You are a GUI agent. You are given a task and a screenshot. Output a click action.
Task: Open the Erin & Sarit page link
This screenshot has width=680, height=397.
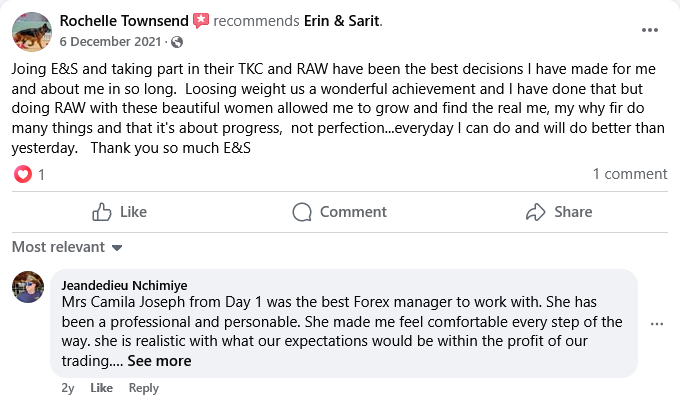pyautogui.click(x=342, y=20)
